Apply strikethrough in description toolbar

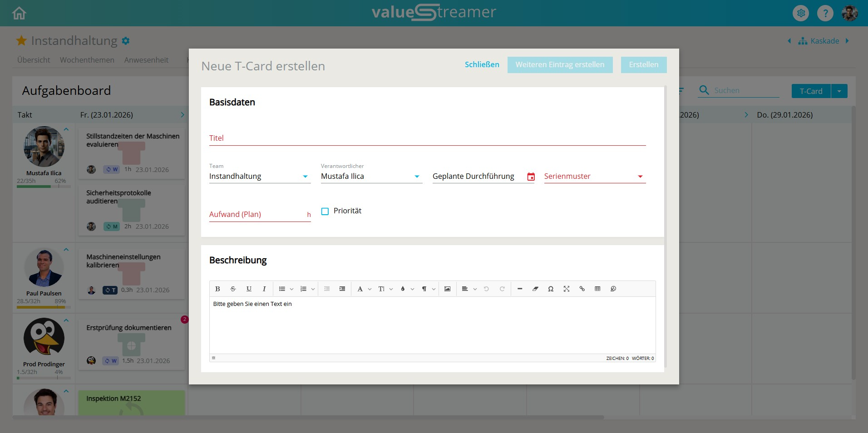(x=233, y=289)
